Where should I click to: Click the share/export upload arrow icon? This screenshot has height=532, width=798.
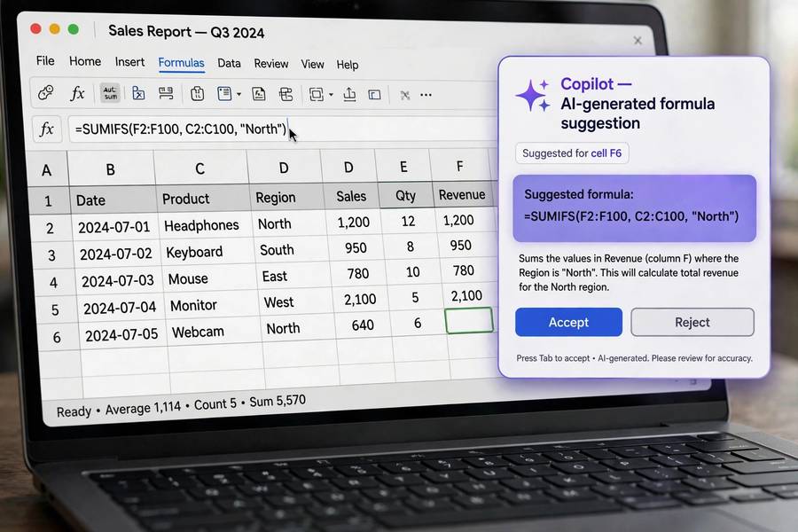point(349,94)
